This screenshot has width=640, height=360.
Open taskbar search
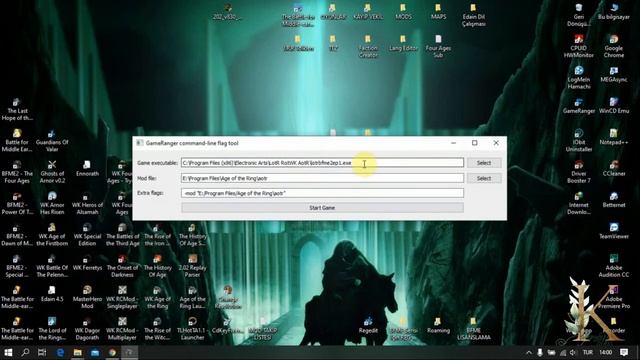coord(25,352)
